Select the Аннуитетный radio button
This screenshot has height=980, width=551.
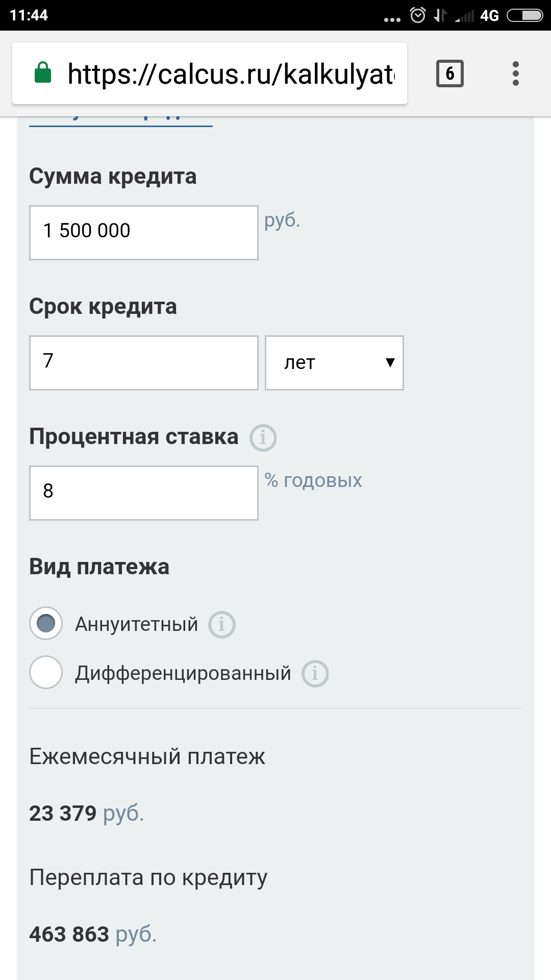click(46, 623)
